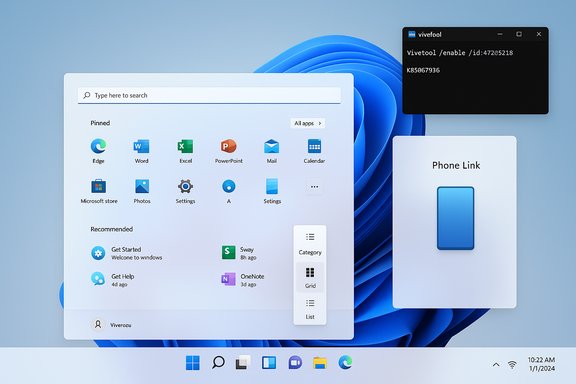Image resolution: width=576 pixels, height=384 pixels.
Task: Click the Recommended section heading
Action: pyautogui.click(x=112, y=229)
